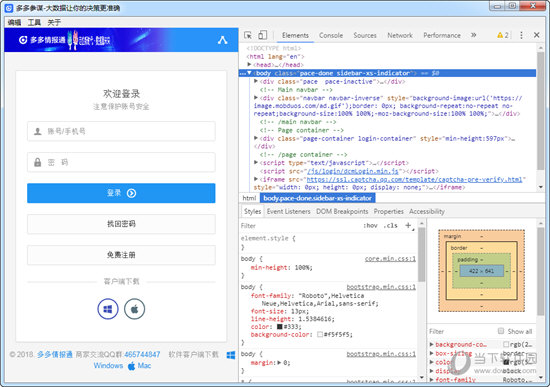Open the Properties tab
The image size is (550, 387).
pyautogui.click(x=389, y=212)
